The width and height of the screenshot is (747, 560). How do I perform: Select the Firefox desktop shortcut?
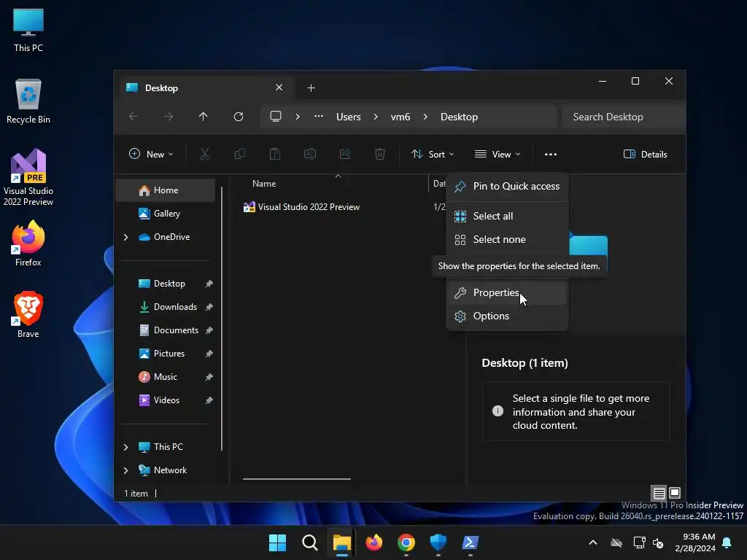coord(28,244)
